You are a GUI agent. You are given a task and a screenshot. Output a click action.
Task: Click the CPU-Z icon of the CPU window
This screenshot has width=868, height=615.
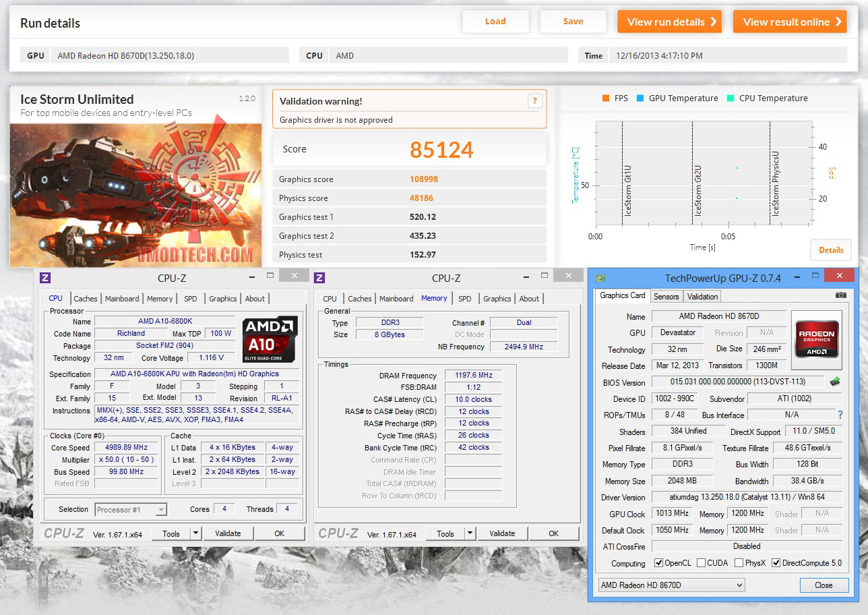tap(46, 278)
